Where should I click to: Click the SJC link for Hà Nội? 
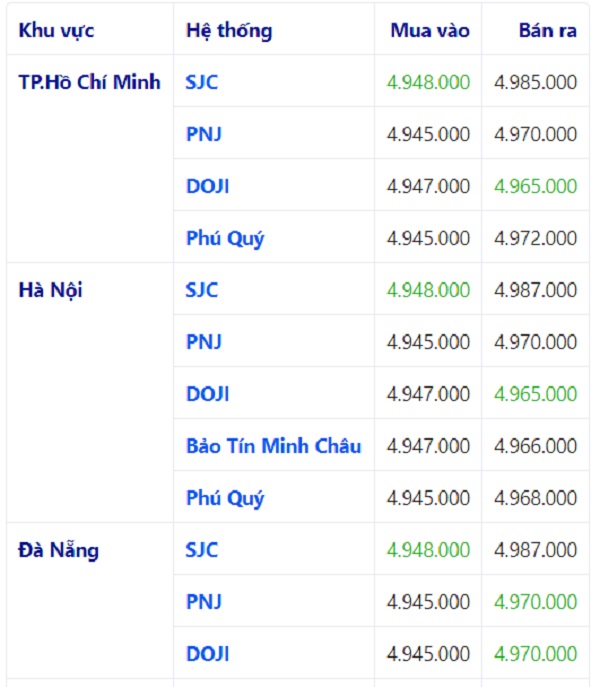202,290
